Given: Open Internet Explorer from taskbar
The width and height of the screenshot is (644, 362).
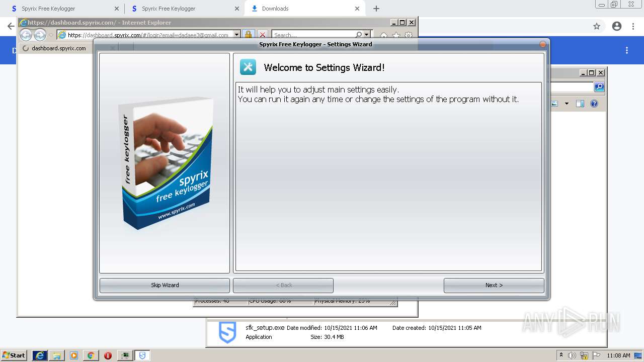Looking at the screenshot, I should 40,355.
